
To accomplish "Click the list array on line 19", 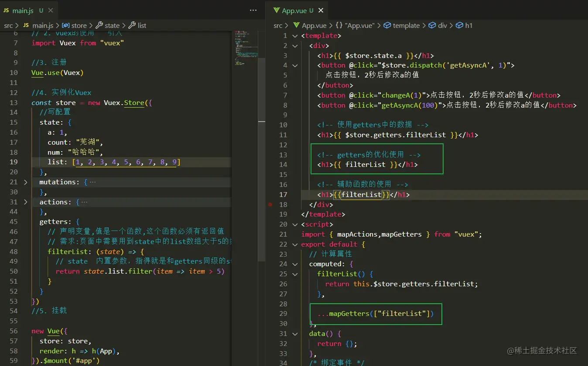I will [x=126, y=163].
